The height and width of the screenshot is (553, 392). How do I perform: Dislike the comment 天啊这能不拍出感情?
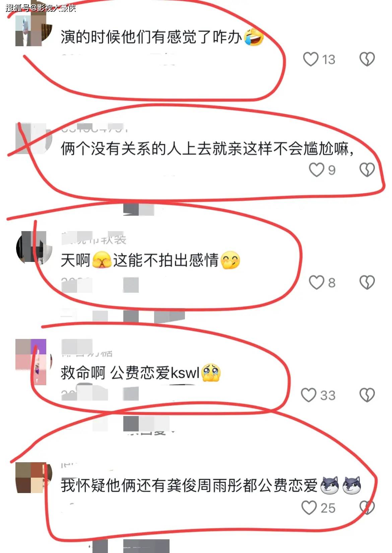(x=367, y=282)
